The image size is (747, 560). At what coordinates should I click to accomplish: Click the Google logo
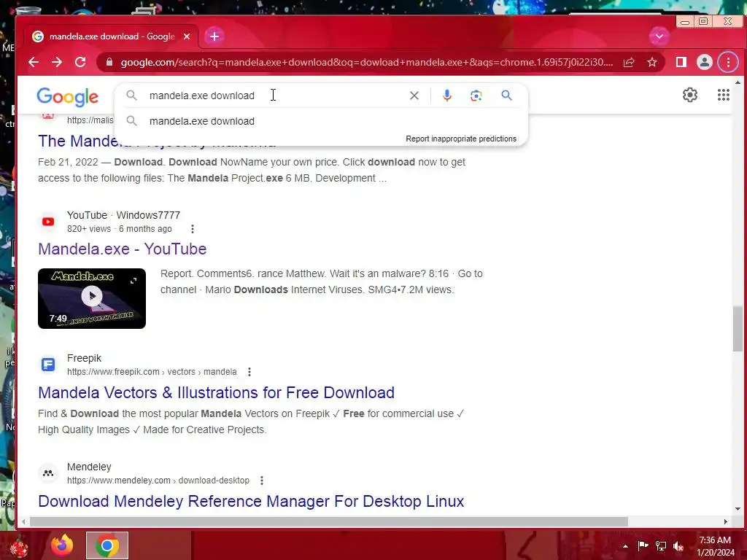[68, 97]
